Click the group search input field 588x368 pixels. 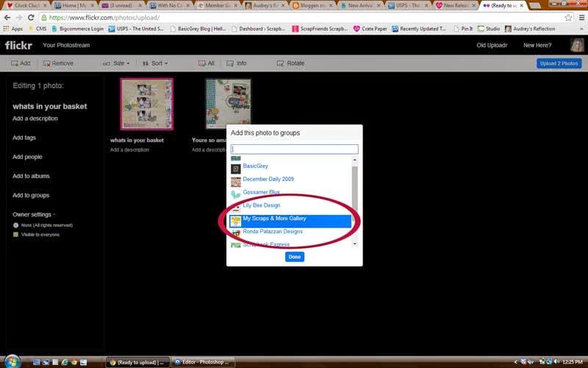pyautogui.click(x=295, y=149)
